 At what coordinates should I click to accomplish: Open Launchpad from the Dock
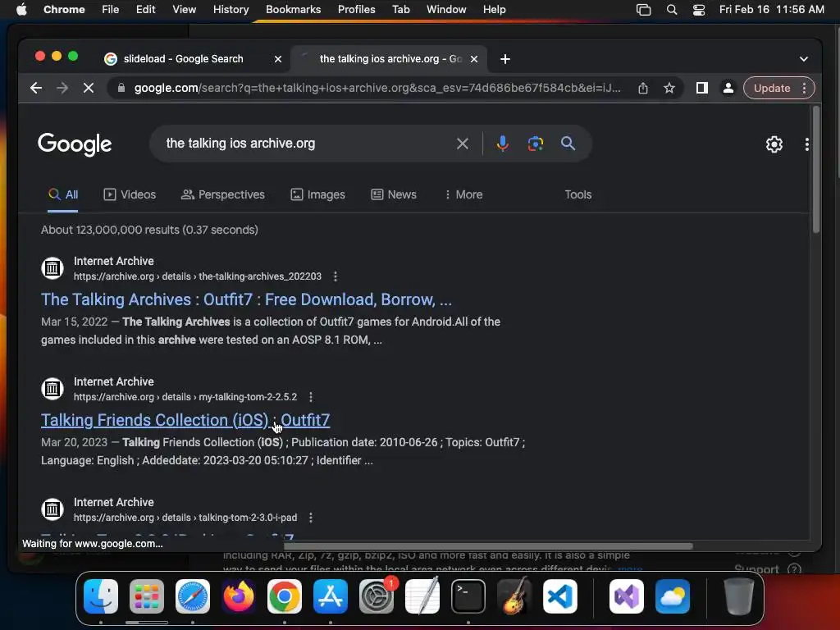147,596
